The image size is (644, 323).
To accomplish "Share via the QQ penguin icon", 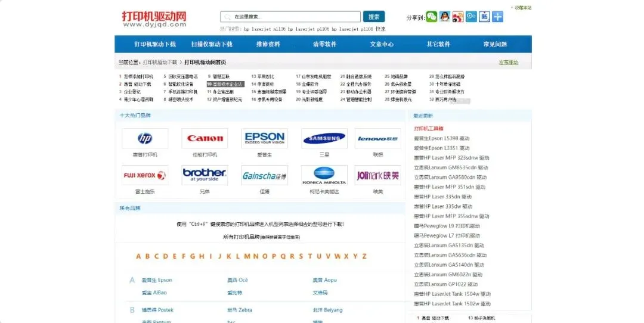I will 445,17.
